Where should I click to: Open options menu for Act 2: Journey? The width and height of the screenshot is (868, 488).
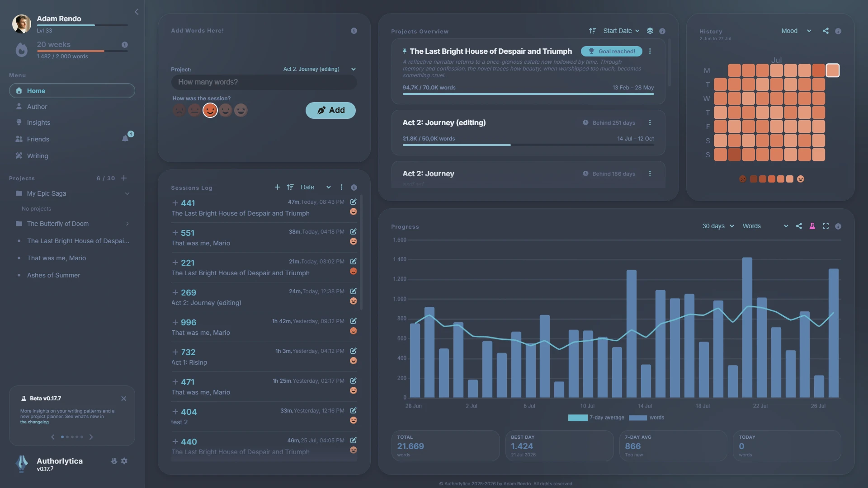click(650, 174)
